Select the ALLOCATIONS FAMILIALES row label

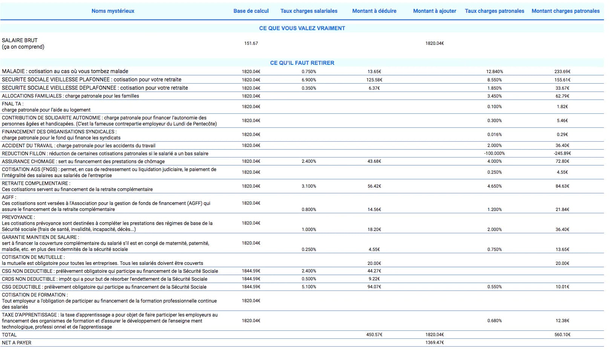pos(71,96)
